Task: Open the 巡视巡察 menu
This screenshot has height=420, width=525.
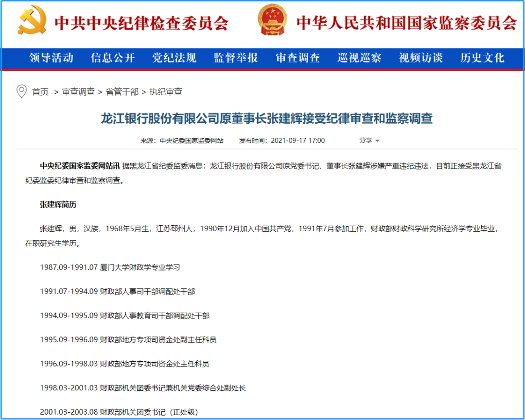Action: [x=359, y=58]
